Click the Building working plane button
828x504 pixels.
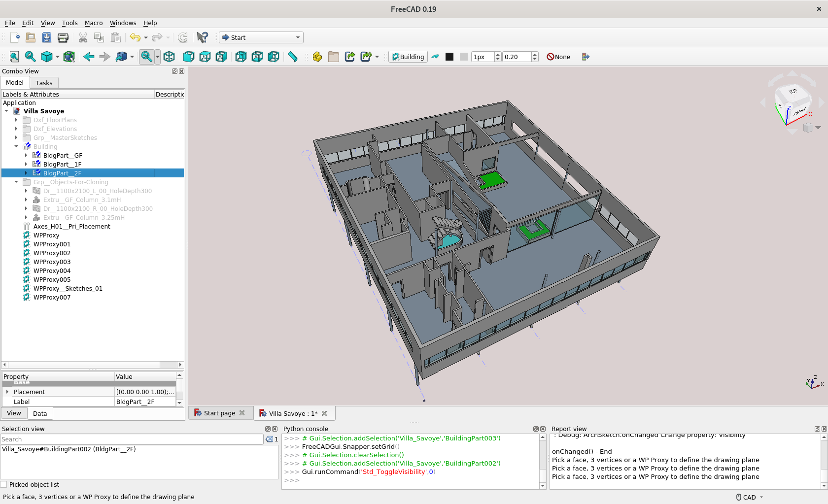408,57
